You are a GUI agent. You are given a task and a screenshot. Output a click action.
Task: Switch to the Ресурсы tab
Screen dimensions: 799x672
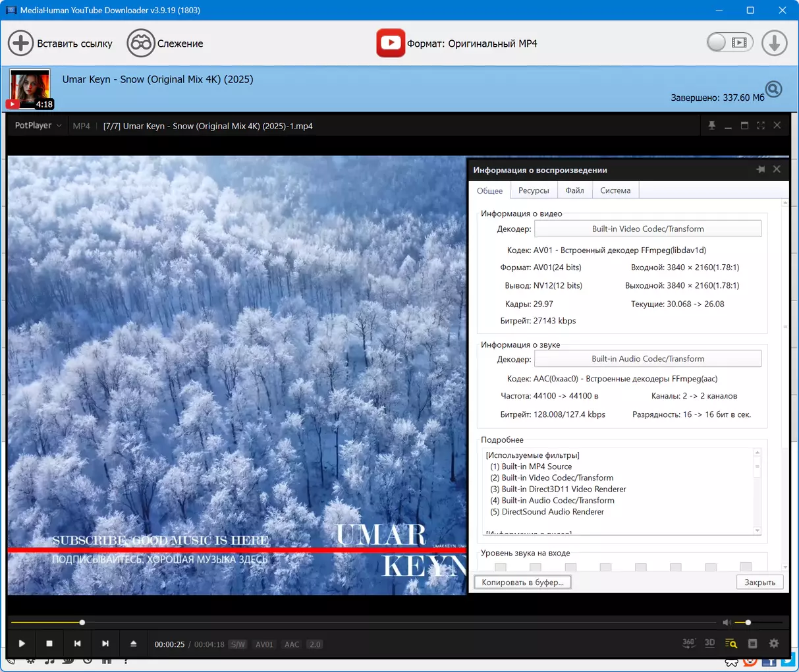tap(534, 190)
